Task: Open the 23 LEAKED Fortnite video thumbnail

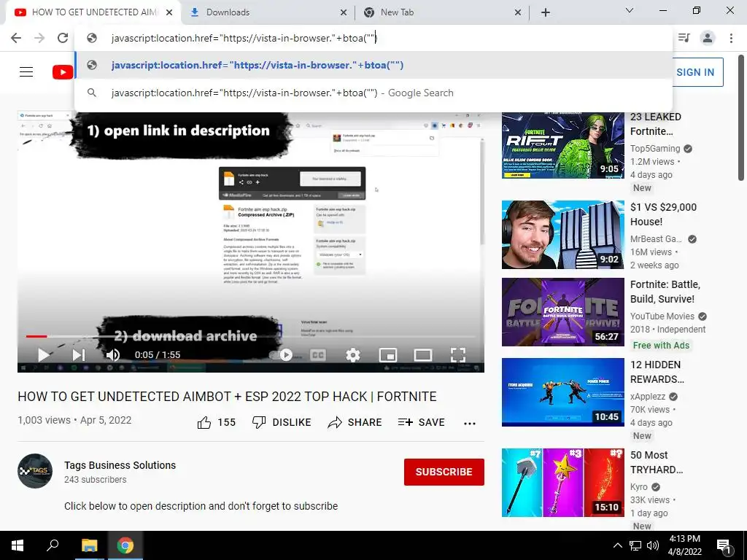Action: point(562,145)
